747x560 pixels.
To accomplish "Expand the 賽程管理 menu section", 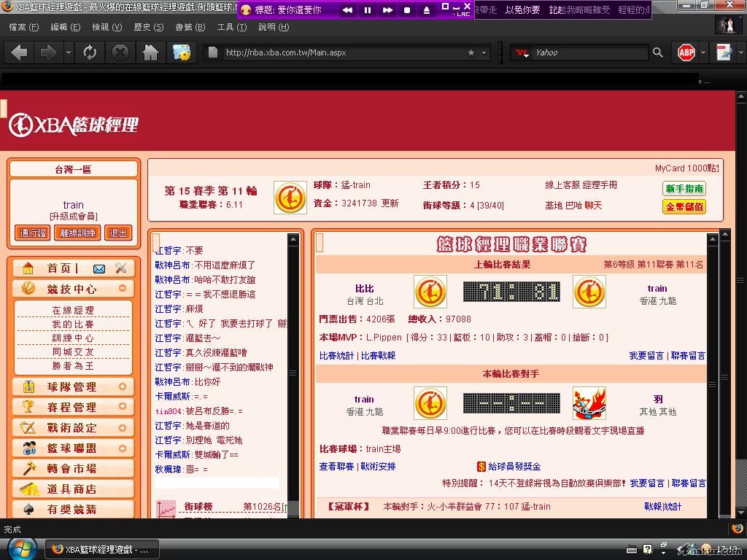I will pos(123,407).
